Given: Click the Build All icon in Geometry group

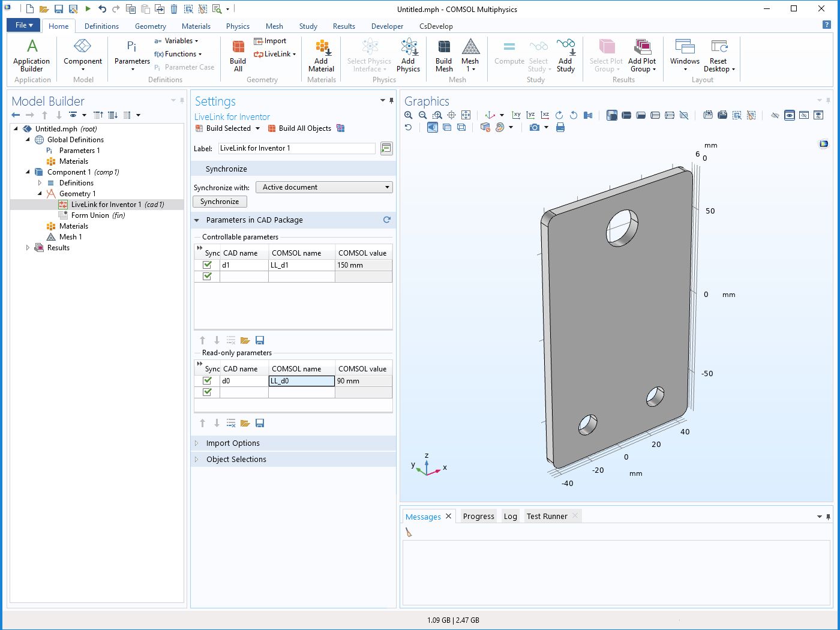Looking at the screenshot, I should pos(238,54).
